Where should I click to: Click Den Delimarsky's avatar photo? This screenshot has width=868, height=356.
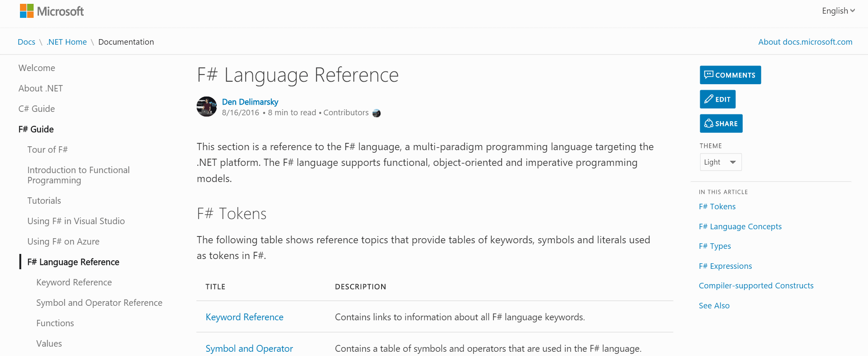pyautogui.click(x=207, y=106)
